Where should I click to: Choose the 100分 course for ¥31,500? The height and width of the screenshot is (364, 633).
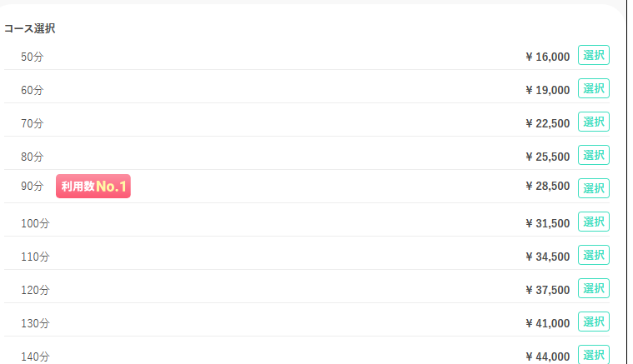[593, 222]
